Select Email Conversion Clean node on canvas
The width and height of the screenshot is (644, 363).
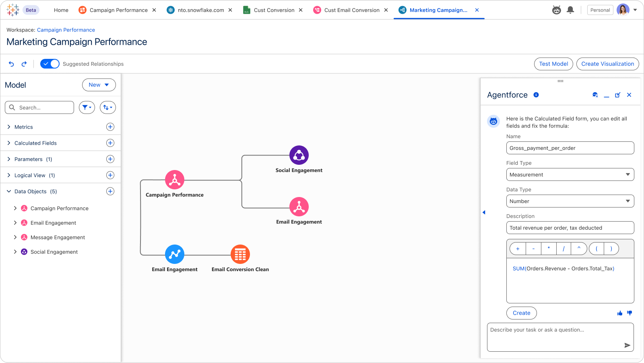tap(240, 254)
